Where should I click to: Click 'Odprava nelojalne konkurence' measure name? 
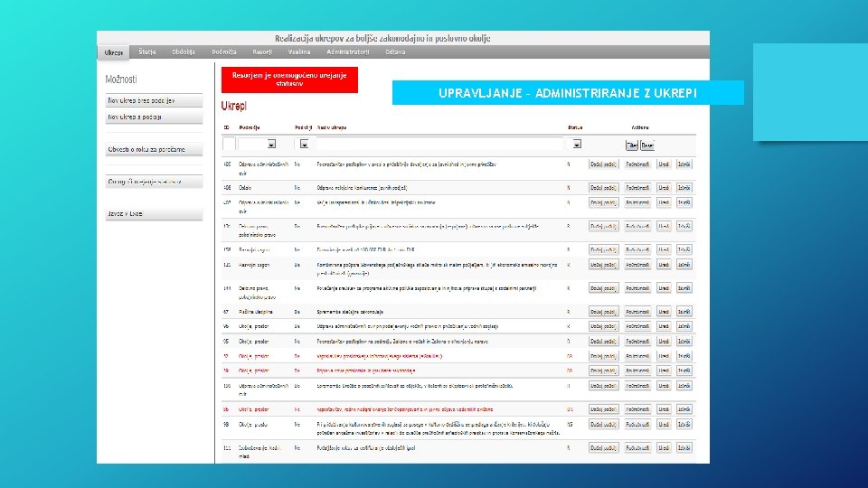pyautogui.click(x=362, y=188)
